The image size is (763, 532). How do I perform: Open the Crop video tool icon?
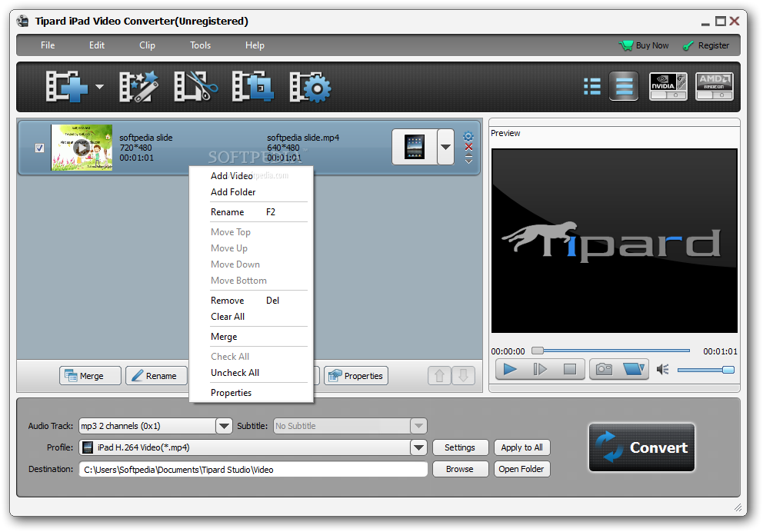pyautogui.click(x=252, y=87)
